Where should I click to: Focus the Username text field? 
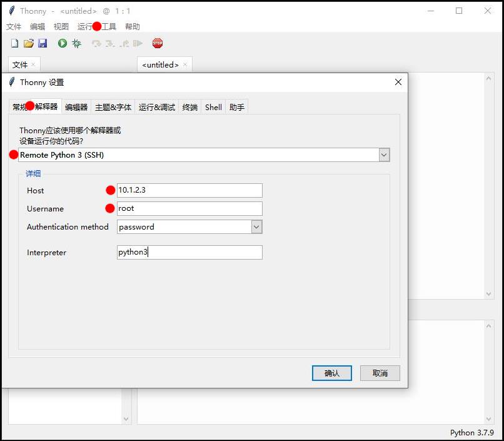coord(189,208)
